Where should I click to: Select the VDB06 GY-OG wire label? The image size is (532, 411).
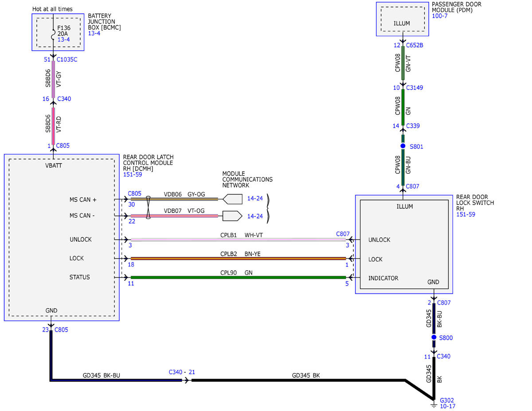point(184,194)
